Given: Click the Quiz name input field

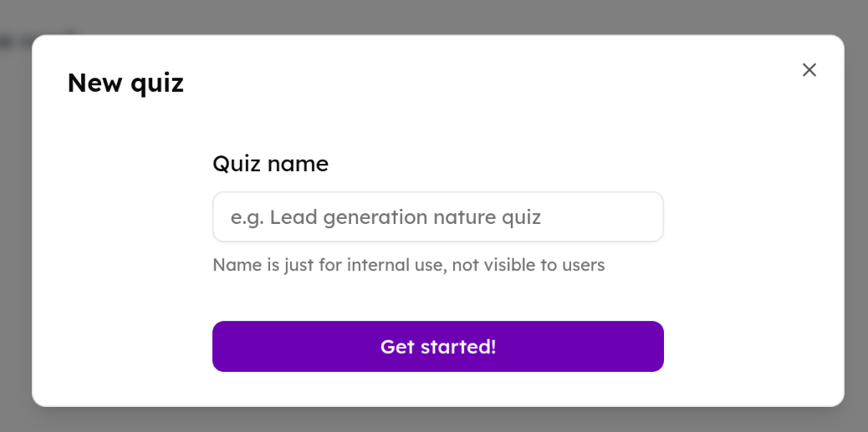Looking at the screenshot, I should pos(437,217).
